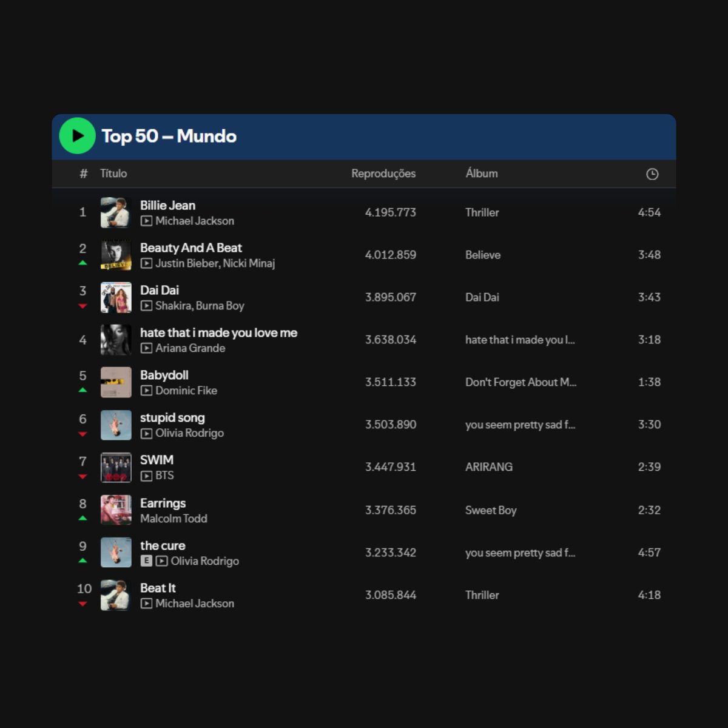Viewport: 728px width, 728px height.
Task: Click the # column header
Action: pos(84,174)
